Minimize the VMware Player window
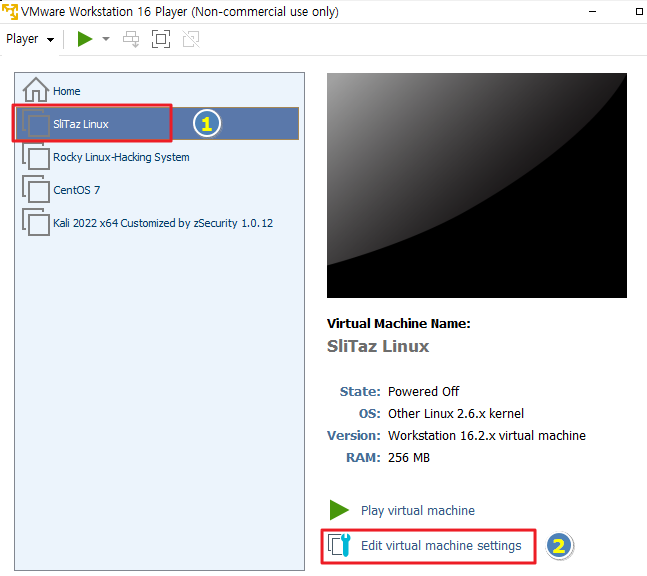Screen dimensions: 647x576 click(593, 12)
